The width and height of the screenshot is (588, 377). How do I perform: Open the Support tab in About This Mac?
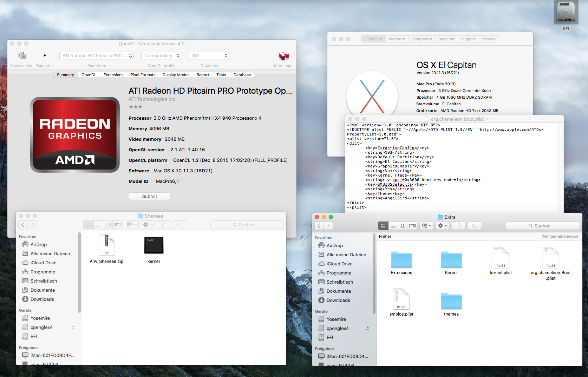(468, 39)
